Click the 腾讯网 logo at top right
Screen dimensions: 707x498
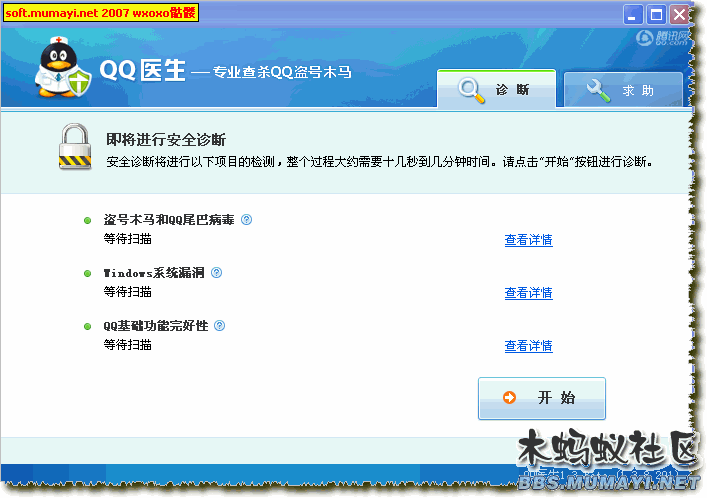coord(662,38)
